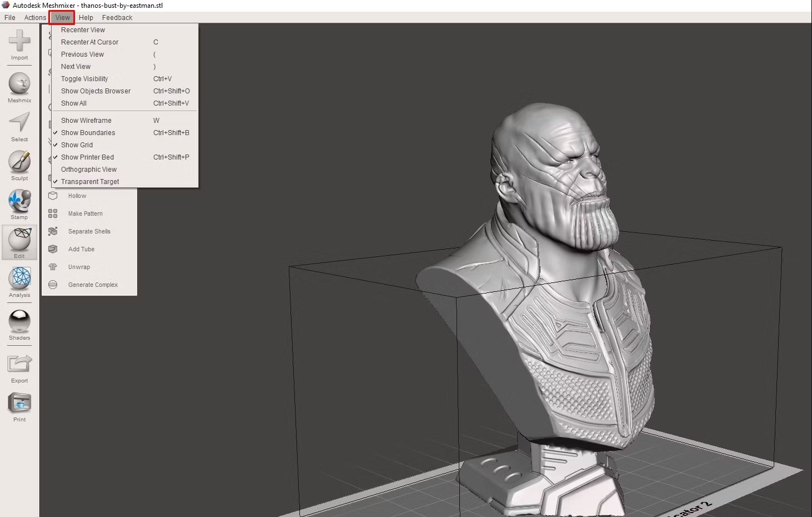Click the Make Pattern grid icon
812x517 pixels.
pos(53,213)
